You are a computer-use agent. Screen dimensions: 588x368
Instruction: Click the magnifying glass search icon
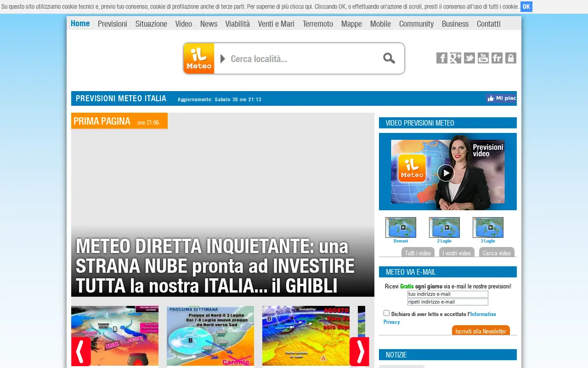point(389,58)
